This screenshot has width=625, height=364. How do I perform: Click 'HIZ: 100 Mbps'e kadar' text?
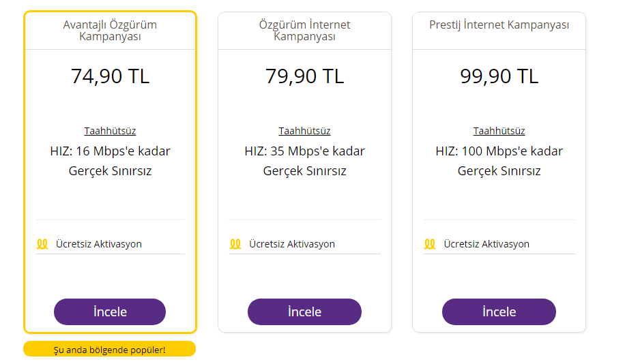click(499, 151)
